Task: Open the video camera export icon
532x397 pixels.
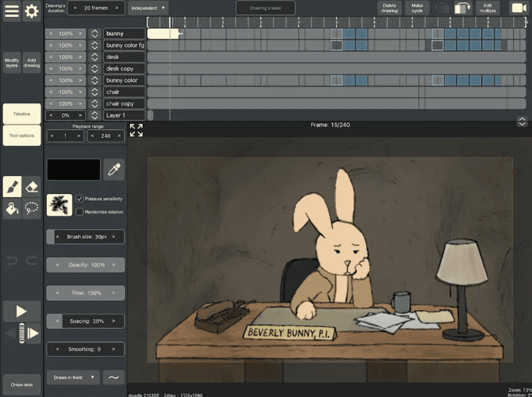Action: point(519,8)
